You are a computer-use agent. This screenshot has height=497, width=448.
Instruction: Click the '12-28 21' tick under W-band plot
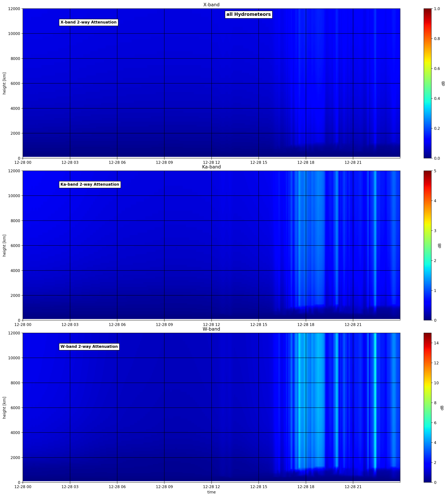tap(353, 487)
